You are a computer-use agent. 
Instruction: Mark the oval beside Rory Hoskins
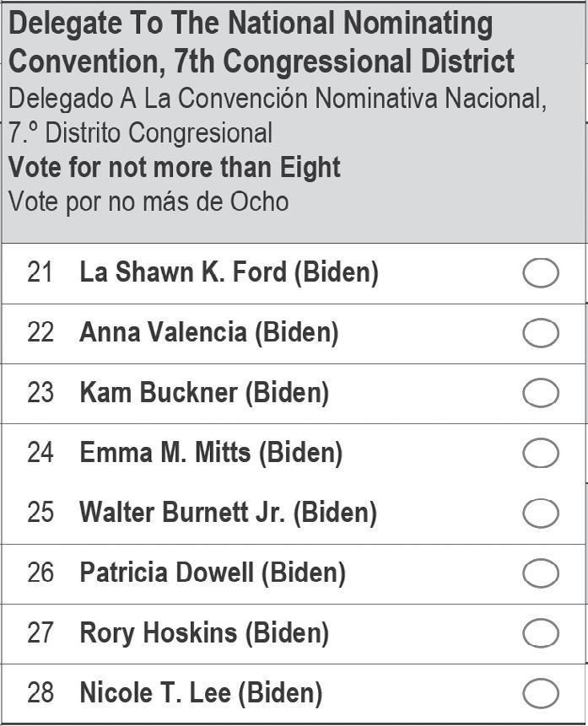(541, 633)
